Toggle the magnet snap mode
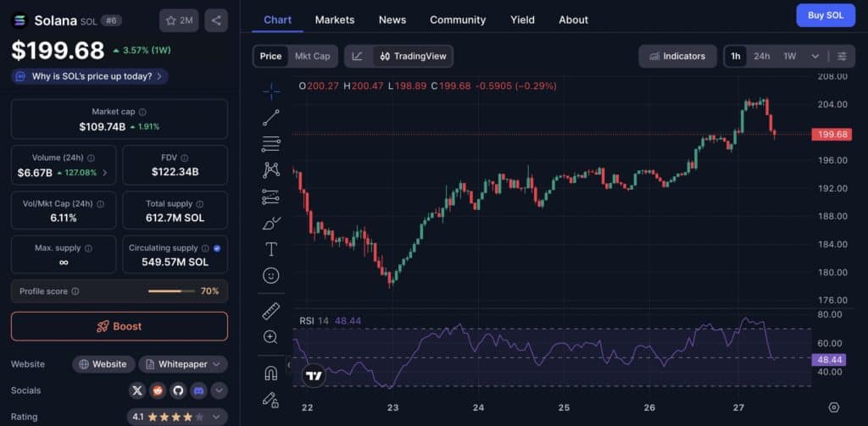 (x=270, y=373)
